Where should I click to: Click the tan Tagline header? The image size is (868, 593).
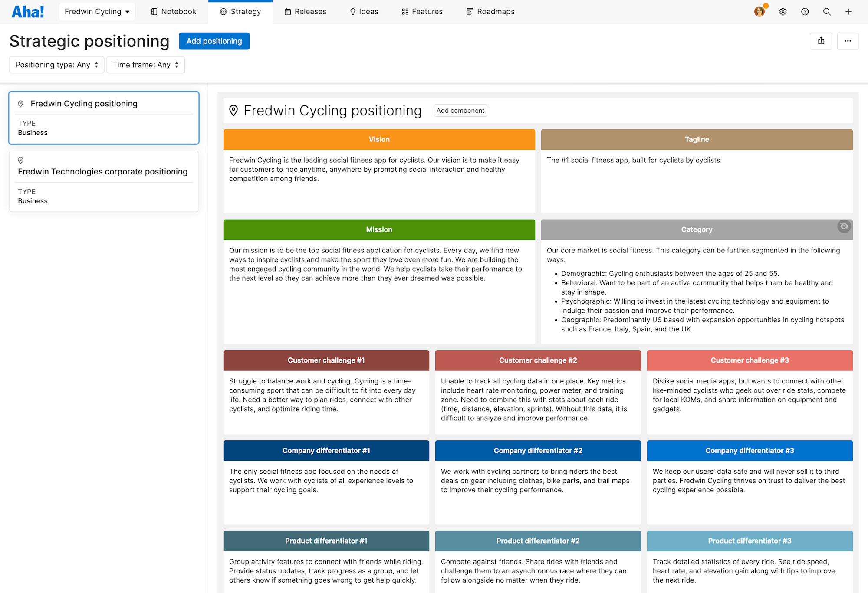[697, 139]
